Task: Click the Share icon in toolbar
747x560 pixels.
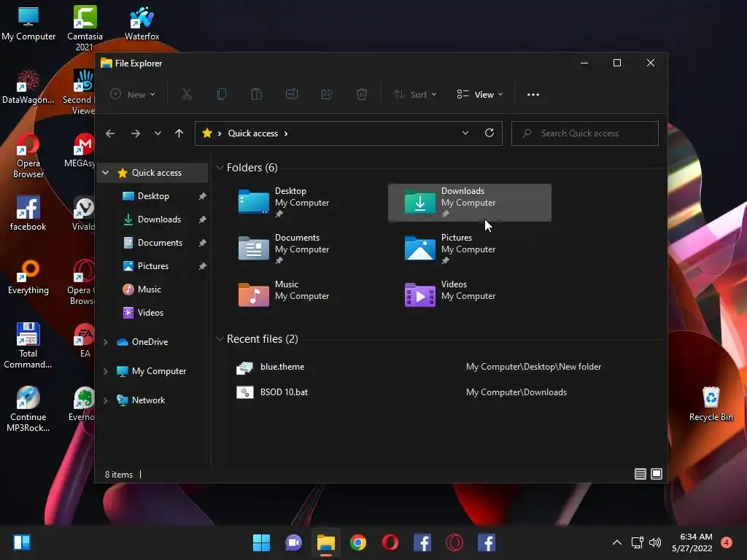Action: 327,94
